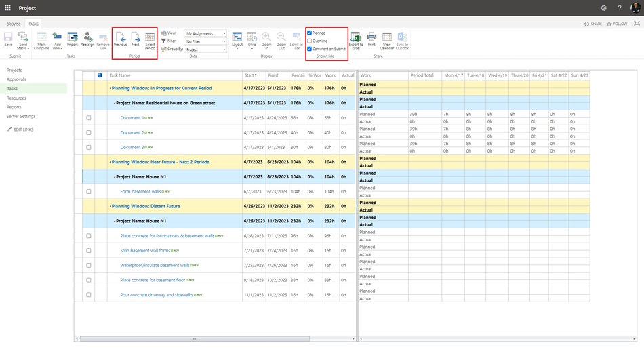The height and width of the screenshot is (362, 644).
Task: Check the Form basement walls row checkbox
Action: pos(88,191)
